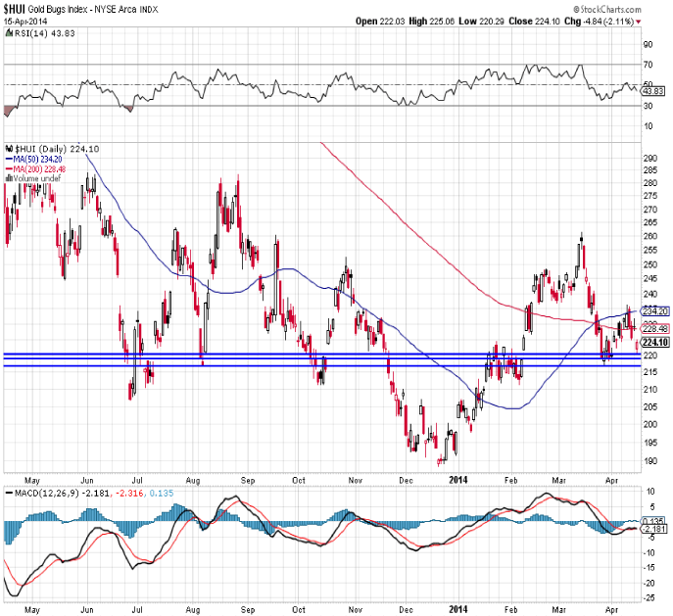Screen dimensions: 673x616
Task: Click the Volume undef legend icon
Action: tap(6, 178)
